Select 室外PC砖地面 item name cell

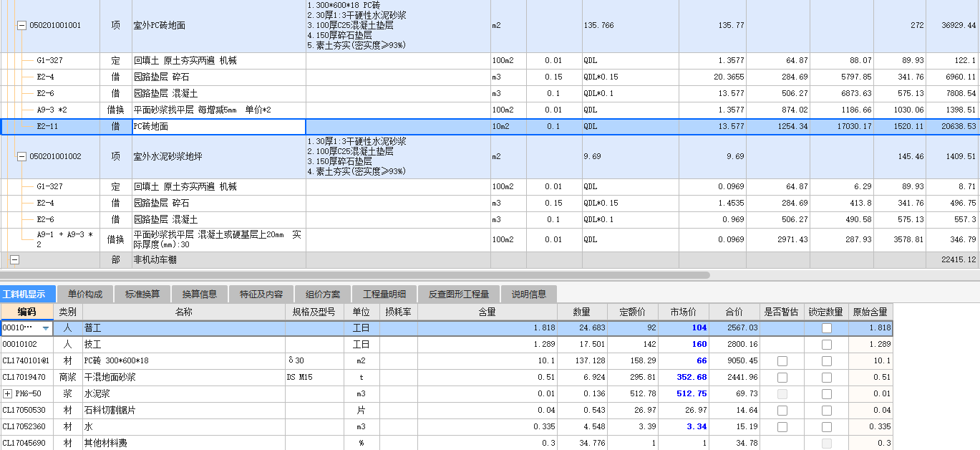coord(218,26)
